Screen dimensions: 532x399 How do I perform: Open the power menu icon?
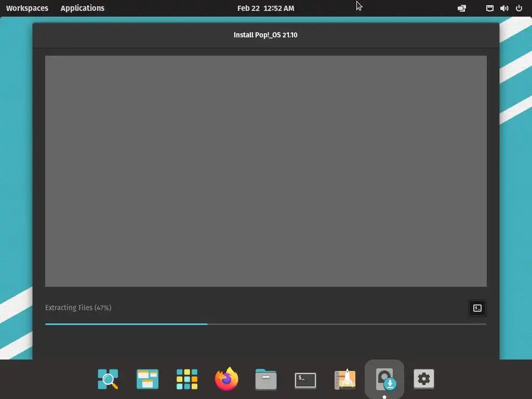tap(519, 8)
